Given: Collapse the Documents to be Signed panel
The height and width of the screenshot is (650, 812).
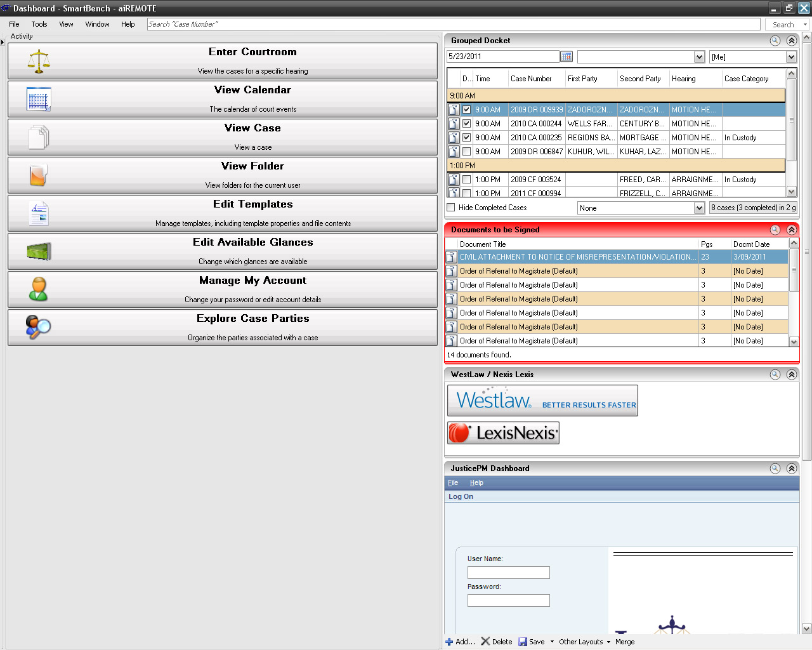Looking at the screenshot, I should coord(792,230).
